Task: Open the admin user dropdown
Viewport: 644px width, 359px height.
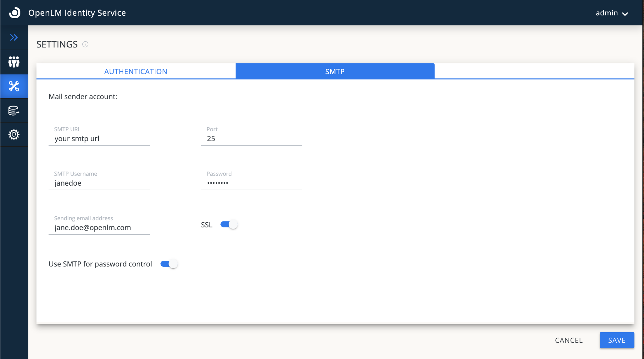Action: click(612, 13)
